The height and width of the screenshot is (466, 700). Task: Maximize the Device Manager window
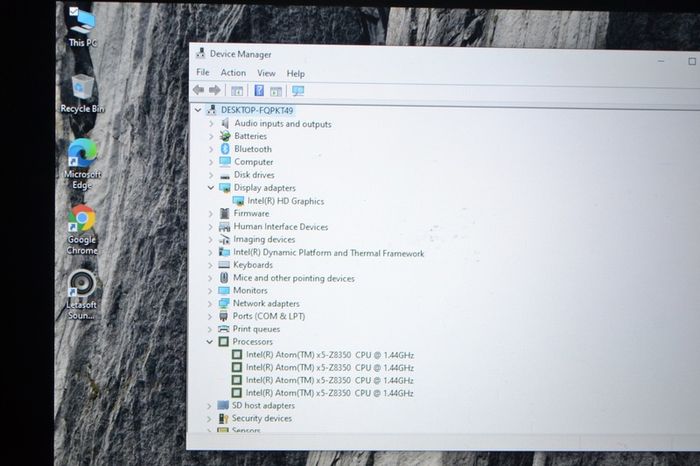pyautogui.click(x=692, y=61)
